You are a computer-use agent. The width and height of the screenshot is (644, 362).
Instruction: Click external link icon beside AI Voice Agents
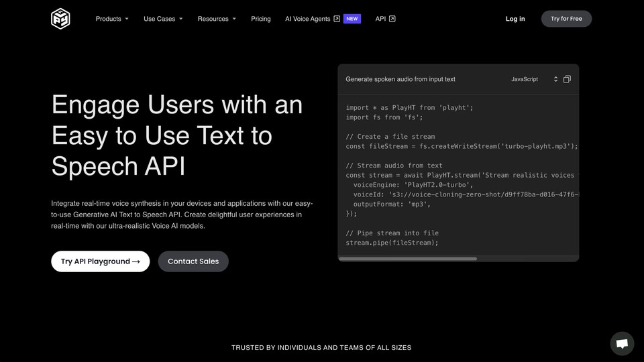coord(337,19)
